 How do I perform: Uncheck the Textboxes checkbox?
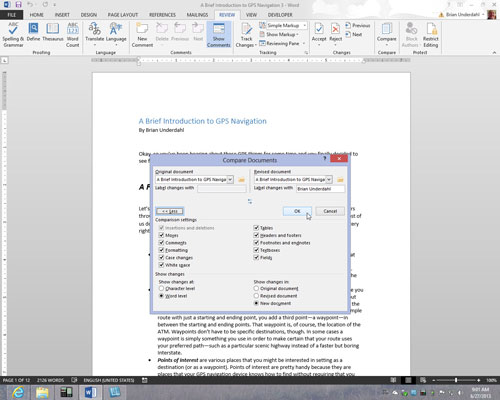click(256, 250)
